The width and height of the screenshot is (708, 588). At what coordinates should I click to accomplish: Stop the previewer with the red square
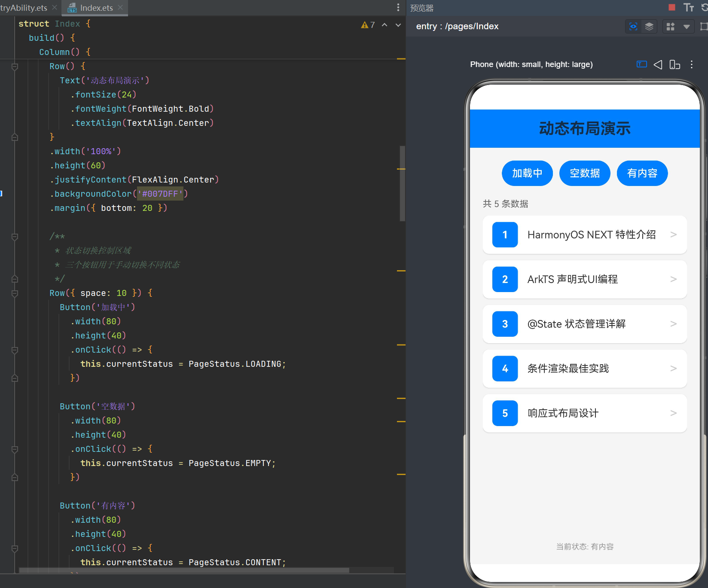coord(672,7)
